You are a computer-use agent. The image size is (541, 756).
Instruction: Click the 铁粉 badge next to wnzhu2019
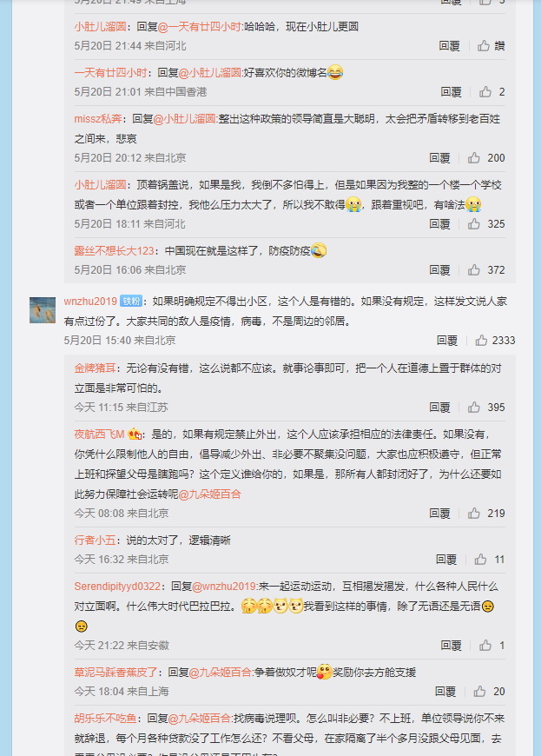pyautogui.click(x=131, y=302)
